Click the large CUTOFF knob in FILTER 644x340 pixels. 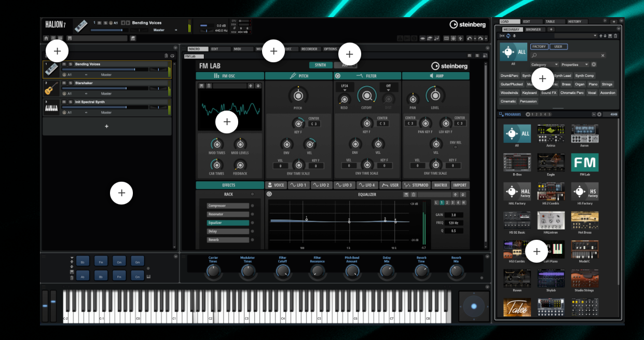tap(367, 96)
